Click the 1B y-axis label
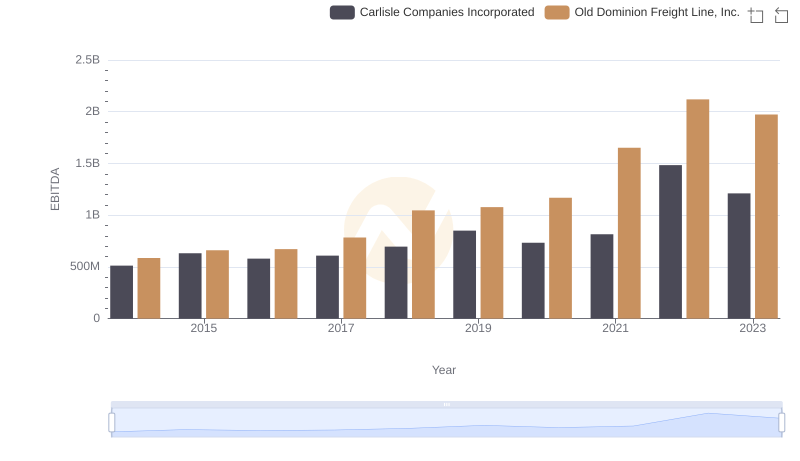The width and height of the screenshot is (800, 461). coord(93,215)
